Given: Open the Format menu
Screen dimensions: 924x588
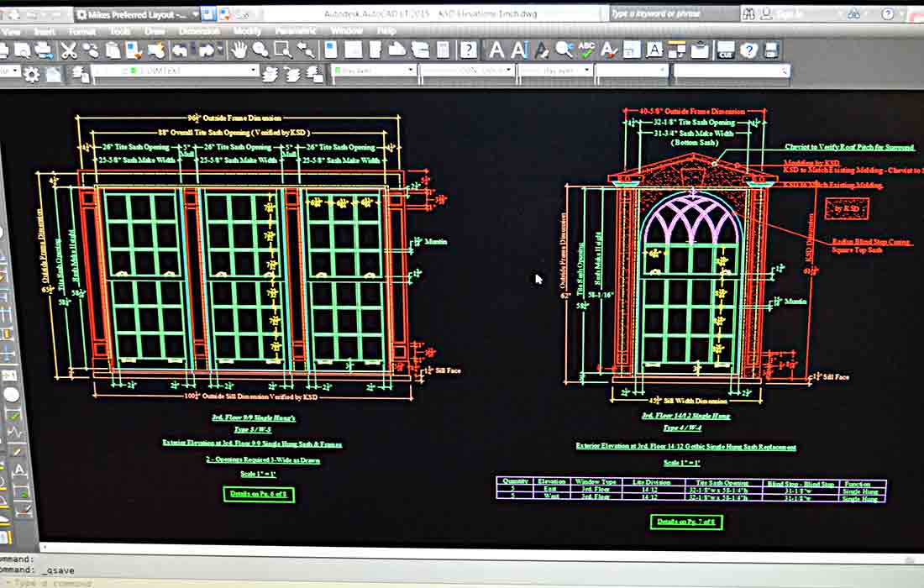Looking at the screenshot, I should coord(82,30).
